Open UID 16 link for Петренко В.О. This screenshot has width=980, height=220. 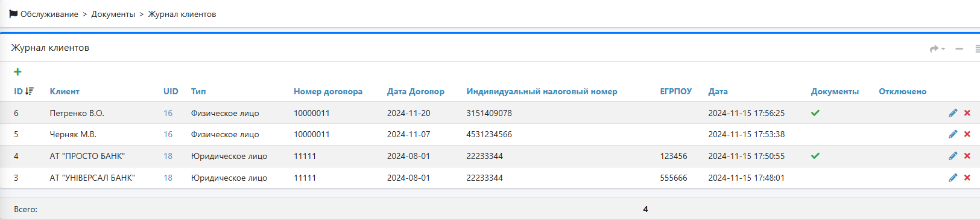[168, 113]
